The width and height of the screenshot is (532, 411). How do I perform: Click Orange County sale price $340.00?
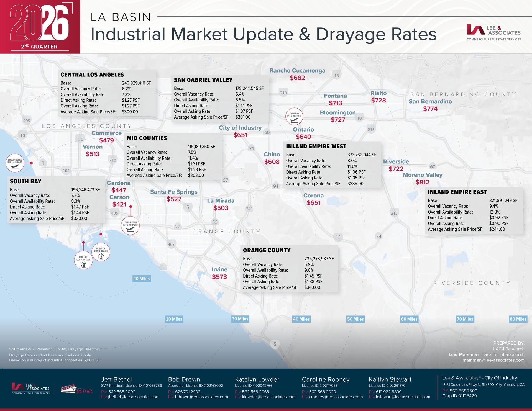312,287
